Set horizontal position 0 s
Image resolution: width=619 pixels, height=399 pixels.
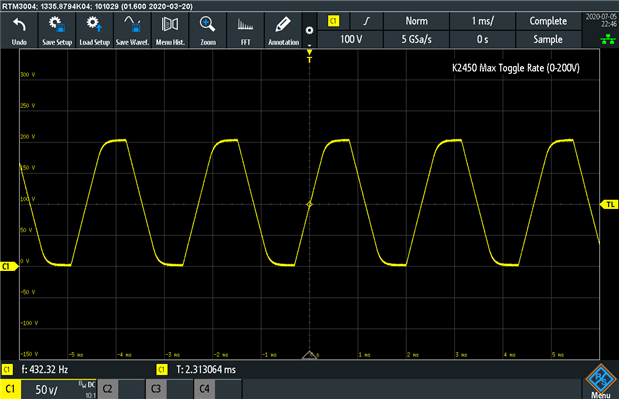click(x=482, y=39)
